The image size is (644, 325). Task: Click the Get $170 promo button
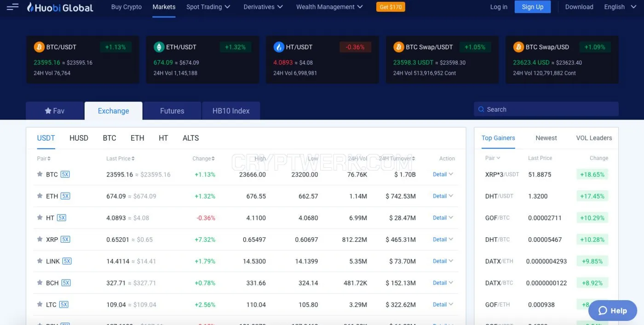click(x=391, y=7)
